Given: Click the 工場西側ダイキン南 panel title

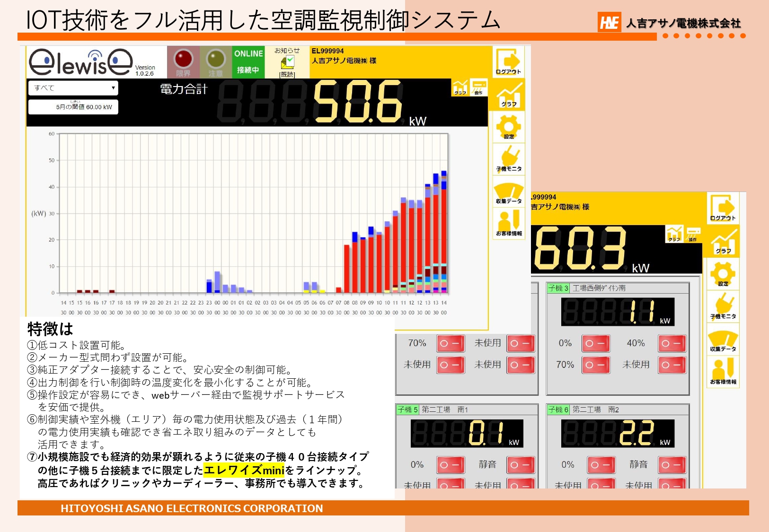Looking at the screenshot, I should pyautogui.click(x=599, y=288).
